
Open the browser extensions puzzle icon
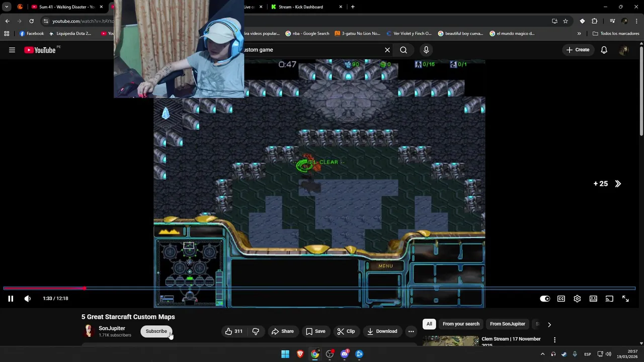point(594,21)
